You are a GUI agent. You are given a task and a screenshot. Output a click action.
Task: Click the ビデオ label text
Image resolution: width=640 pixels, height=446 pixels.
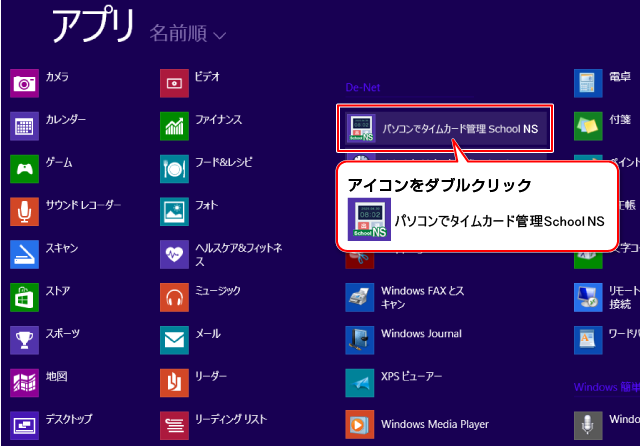(x=207, y=77)
